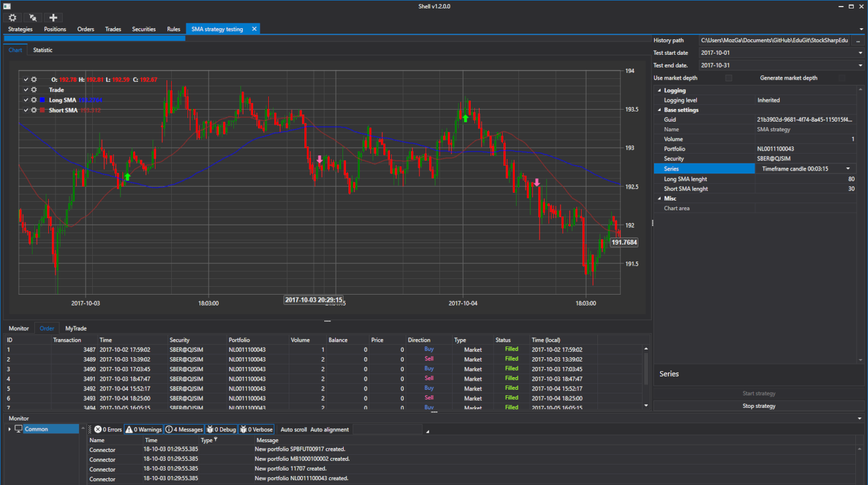Click the Stop strategy button
This screenshot has width=868, height=485.
click(x=758, y=406)
